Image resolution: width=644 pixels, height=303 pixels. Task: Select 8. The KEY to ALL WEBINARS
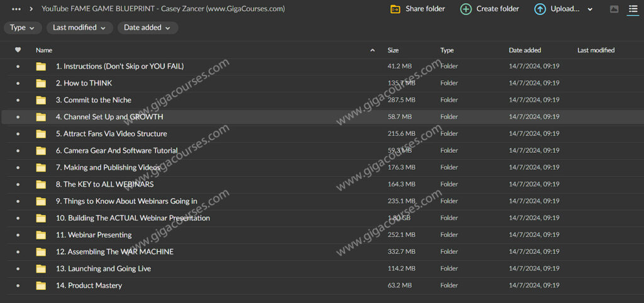(105, 184)
